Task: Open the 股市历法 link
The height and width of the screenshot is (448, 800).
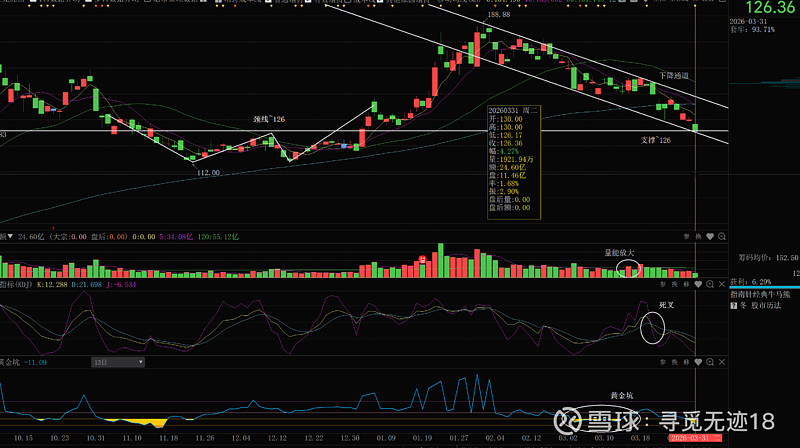Action: click(766, 306)
